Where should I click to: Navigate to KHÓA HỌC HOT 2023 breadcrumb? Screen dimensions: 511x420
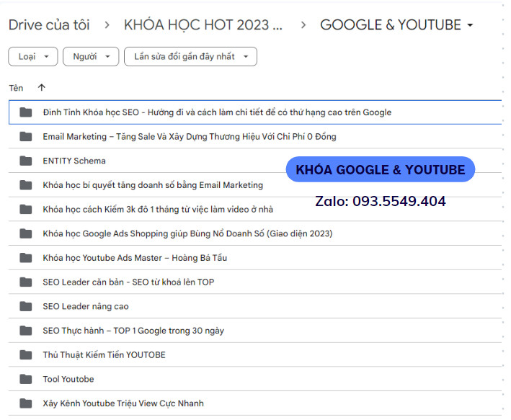pos(203,25)
